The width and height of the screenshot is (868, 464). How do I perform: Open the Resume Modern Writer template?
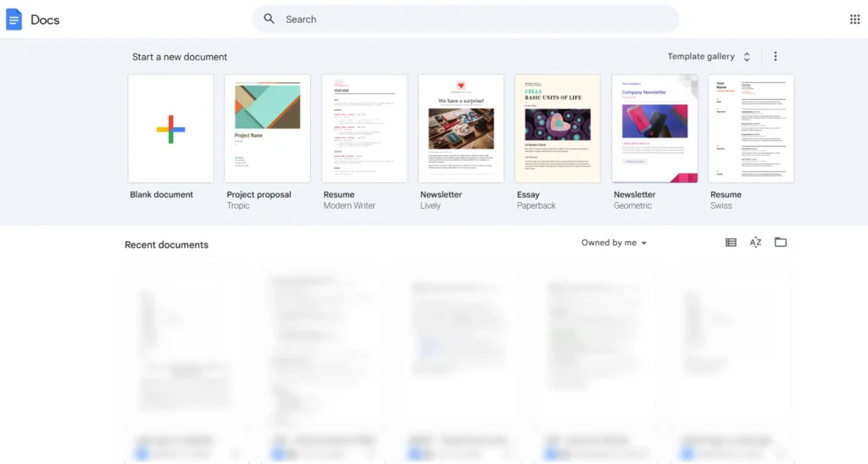pos(364,128)
